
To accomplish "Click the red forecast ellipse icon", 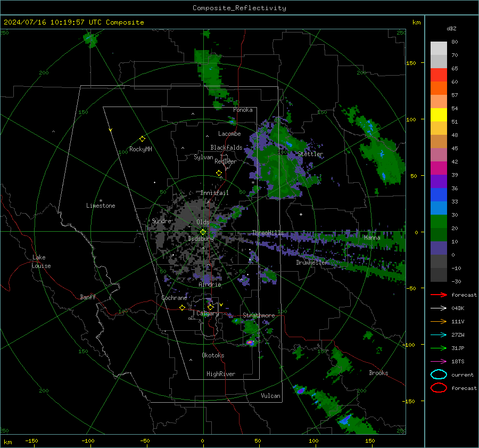I will point(439,388).
